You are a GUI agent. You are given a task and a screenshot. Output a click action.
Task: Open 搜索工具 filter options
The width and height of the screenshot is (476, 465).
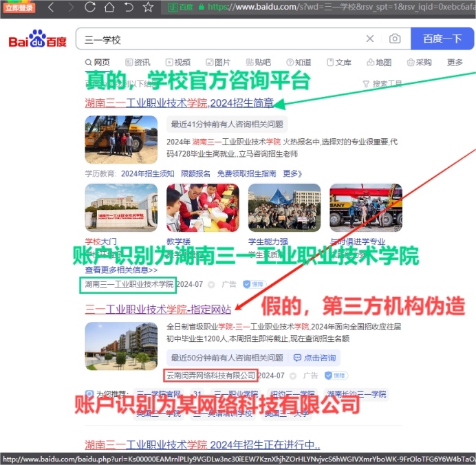(x=382, y=84)
